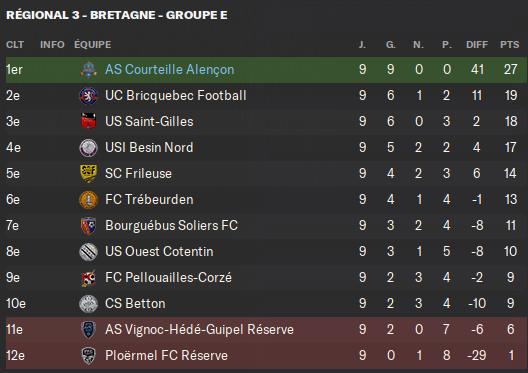Open the FC Trébeurden orange badge
Viewport: 528px width, 373px height.
pos(89,200)
